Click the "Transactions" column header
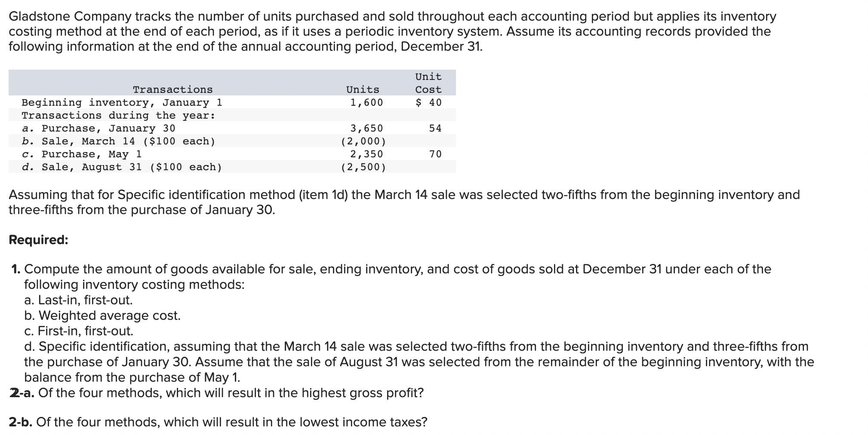868x435 pixels. tap(172, 89)
